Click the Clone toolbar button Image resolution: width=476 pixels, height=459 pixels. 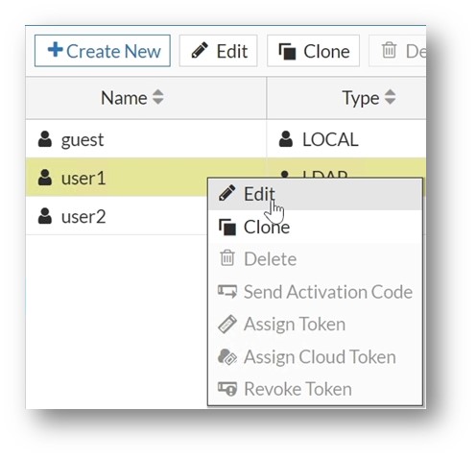(313, 51)
